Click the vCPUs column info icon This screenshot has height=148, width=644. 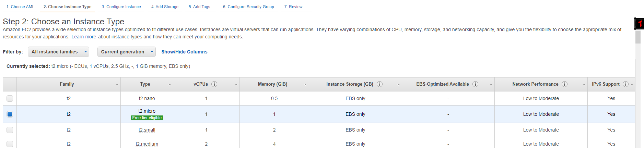(x=214, y=84)
